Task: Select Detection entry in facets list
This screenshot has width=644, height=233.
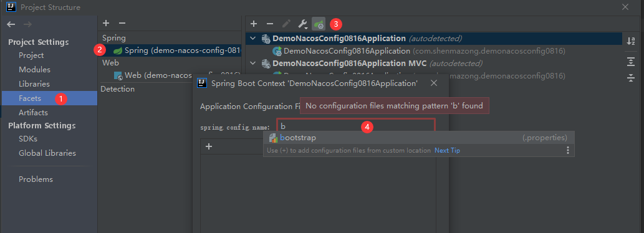Action: (x=117, y=88)
